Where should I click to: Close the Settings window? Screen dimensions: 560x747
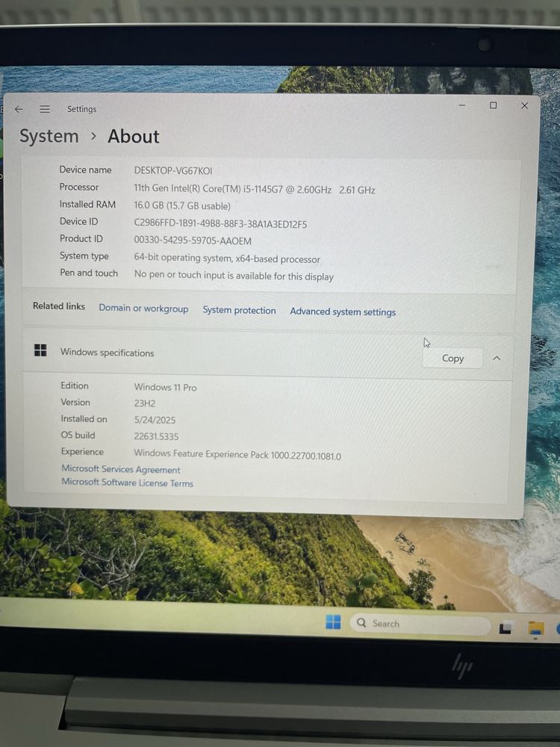click(x=524, y=106)
